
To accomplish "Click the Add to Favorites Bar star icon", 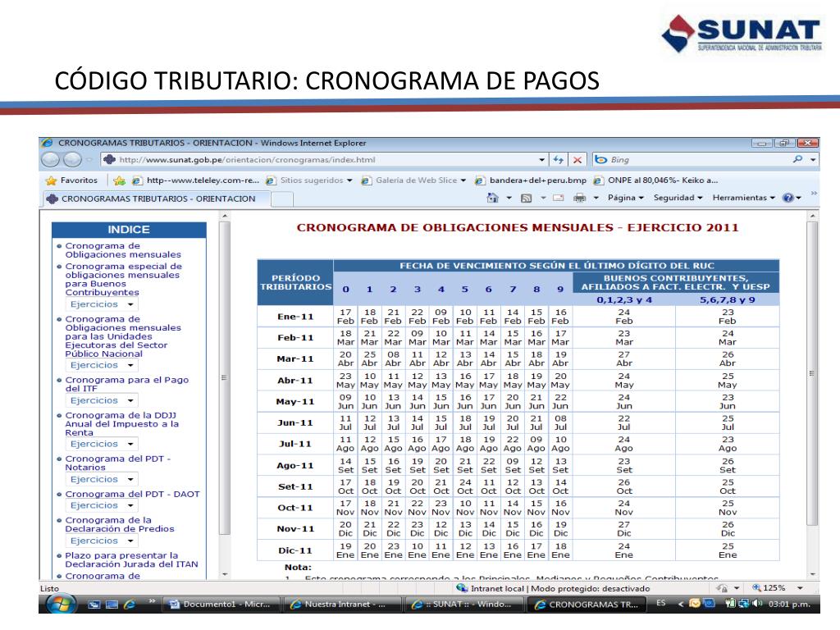I will click(x=119, y=180).
